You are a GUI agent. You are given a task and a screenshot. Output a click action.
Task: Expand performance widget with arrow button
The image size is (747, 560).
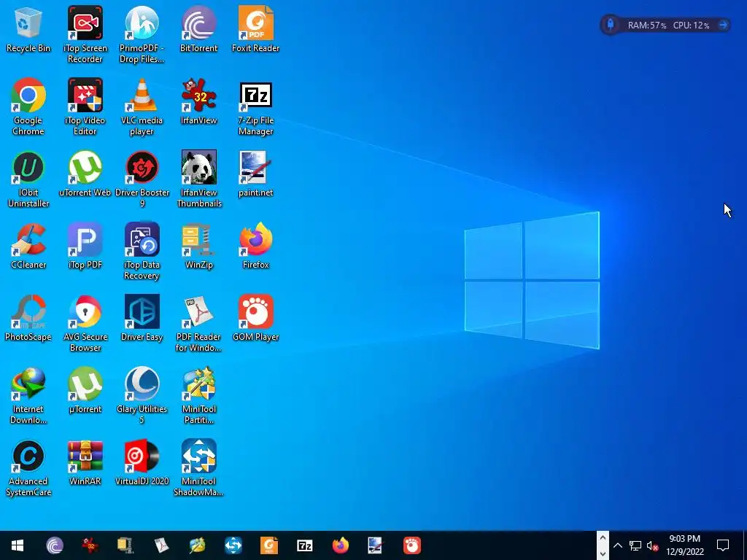pos(723,25)
